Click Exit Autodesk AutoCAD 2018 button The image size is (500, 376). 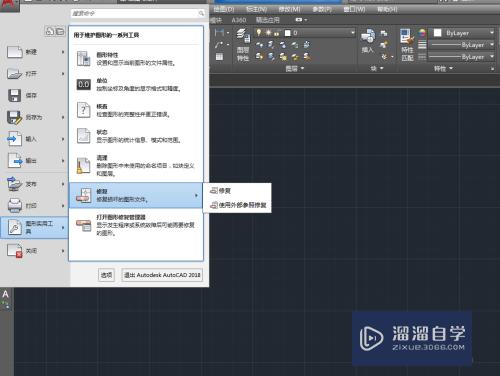pyautogui.click(x=162, y=275)
